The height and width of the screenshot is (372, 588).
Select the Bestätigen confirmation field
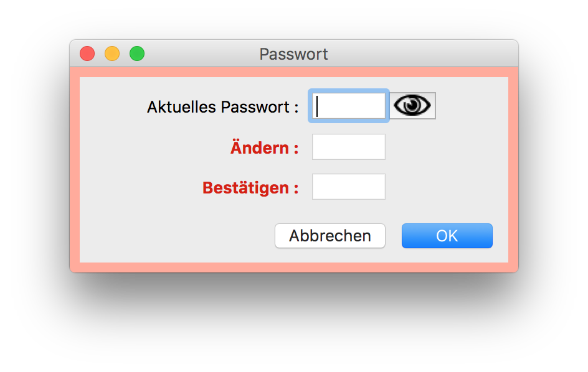pyautogui.click(x=349, y=187)
